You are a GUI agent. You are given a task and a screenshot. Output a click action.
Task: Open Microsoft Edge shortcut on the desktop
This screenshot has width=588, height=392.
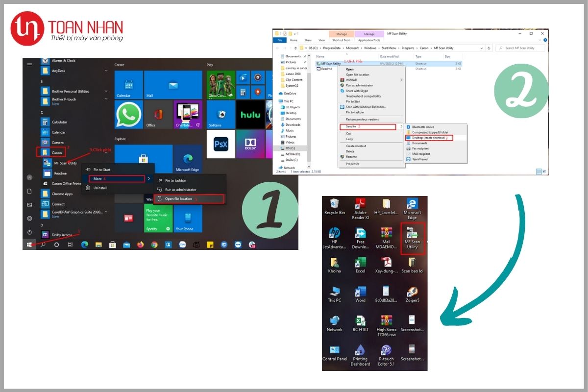(412, 209)
